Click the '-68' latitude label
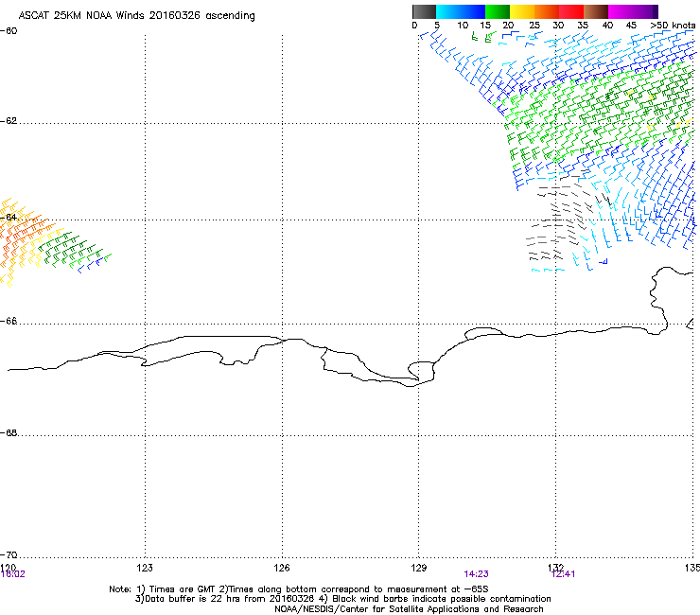Viewport: 700px width, 615px height. click(x=9, y=432)
